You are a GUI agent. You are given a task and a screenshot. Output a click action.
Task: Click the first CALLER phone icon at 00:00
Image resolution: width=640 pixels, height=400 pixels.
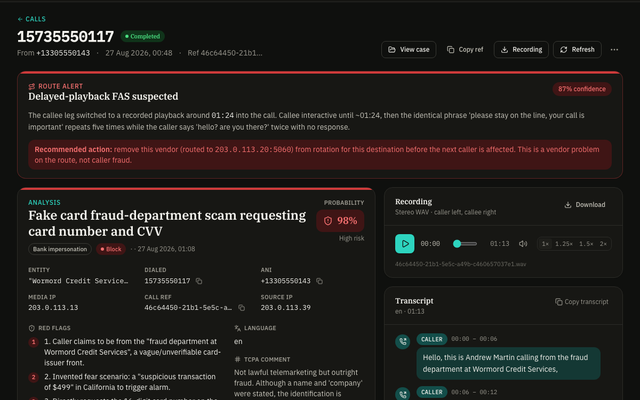[402, 342]
